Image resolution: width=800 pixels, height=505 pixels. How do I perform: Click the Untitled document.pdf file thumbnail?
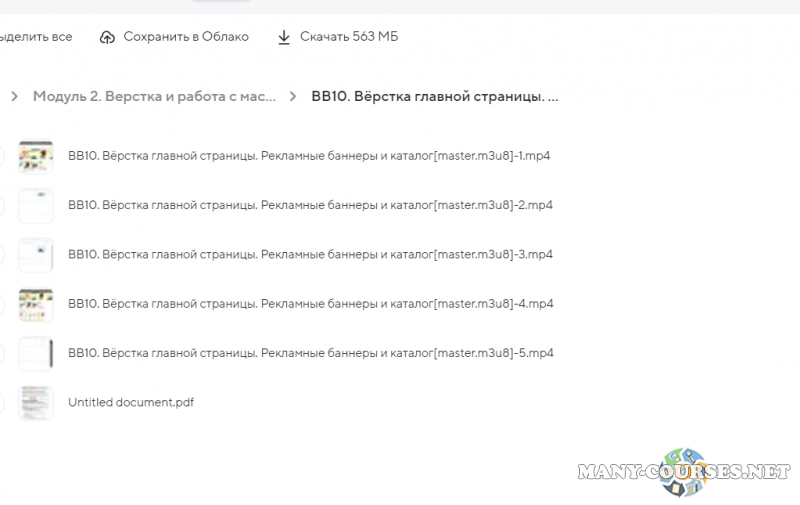click(36, 402)
